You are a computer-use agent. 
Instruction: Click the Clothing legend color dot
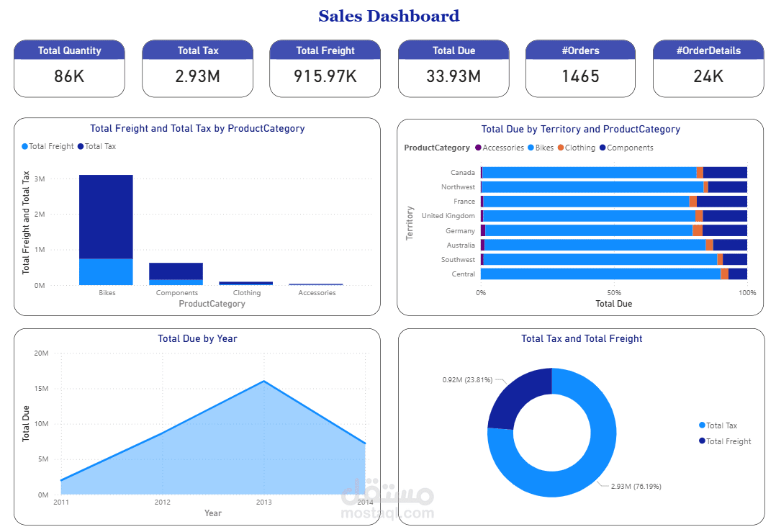click(x=561, y=148)
